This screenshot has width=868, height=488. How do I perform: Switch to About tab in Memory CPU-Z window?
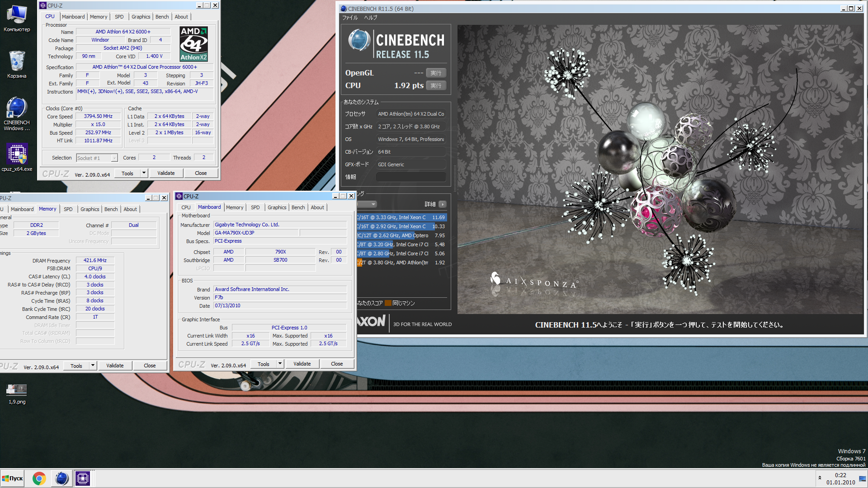tap(130, 209)
